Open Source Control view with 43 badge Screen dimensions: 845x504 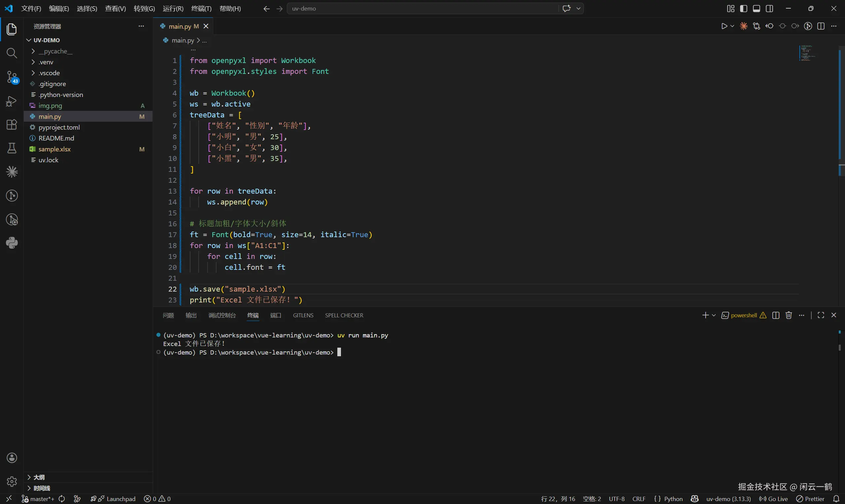pos(12,77)
